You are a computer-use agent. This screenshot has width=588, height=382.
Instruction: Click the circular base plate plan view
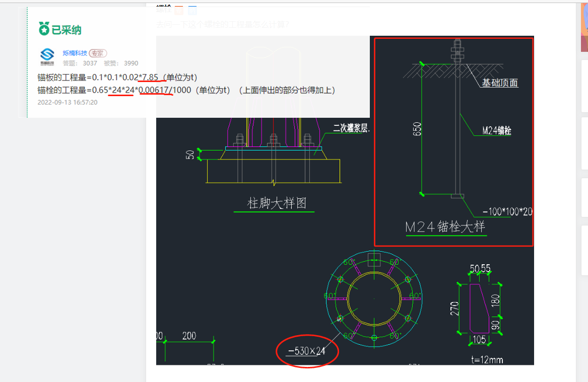coord(374,299)
